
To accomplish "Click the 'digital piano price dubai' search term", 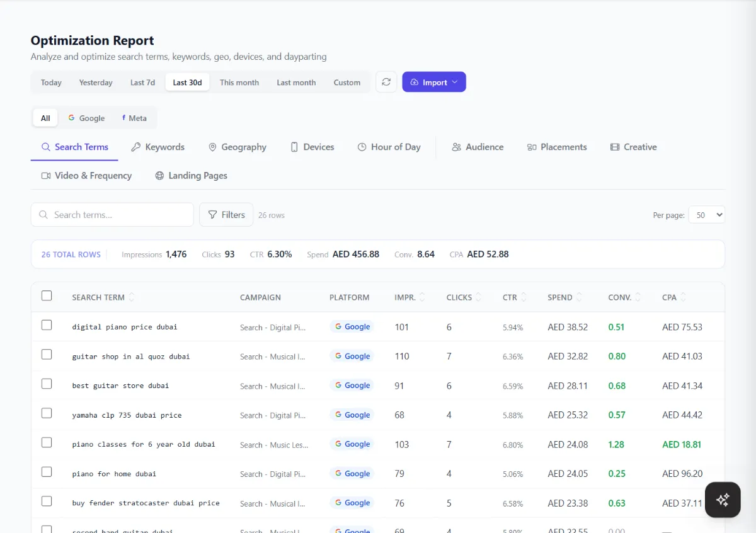I will (x=125, y=327).
